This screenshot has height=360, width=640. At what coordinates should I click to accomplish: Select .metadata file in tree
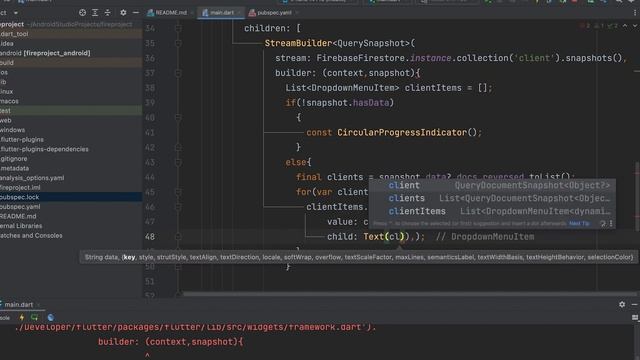coord(71,168)
